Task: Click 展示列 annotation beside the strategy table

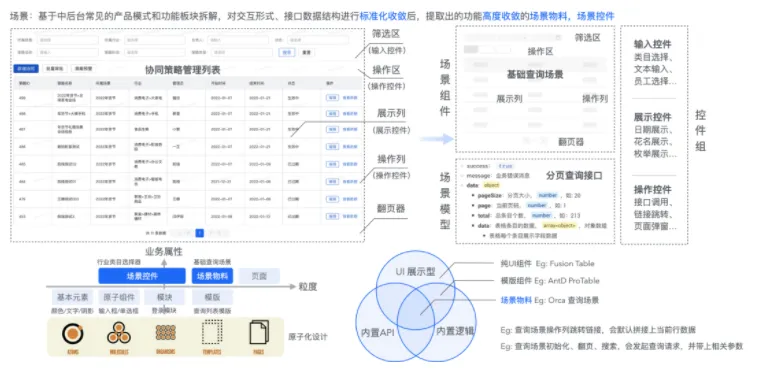Action: click(x=391, y=113)
